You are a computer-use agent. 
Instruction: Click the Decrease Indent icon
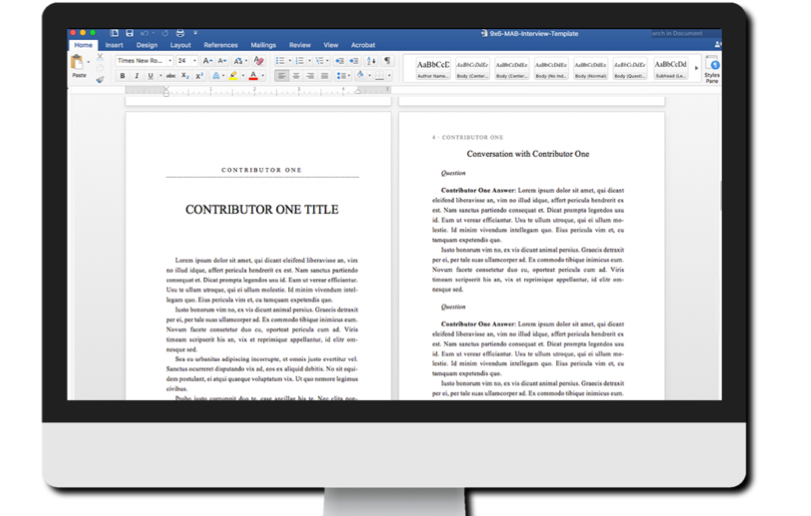(x=339, y=60)
